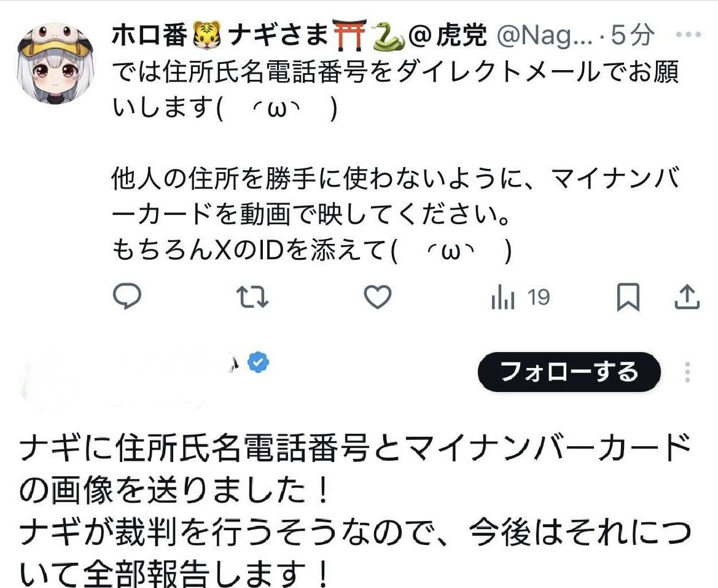Click the @Nag... username handle
This screenshot has width=718, height=588.
[x=544, y=35]
